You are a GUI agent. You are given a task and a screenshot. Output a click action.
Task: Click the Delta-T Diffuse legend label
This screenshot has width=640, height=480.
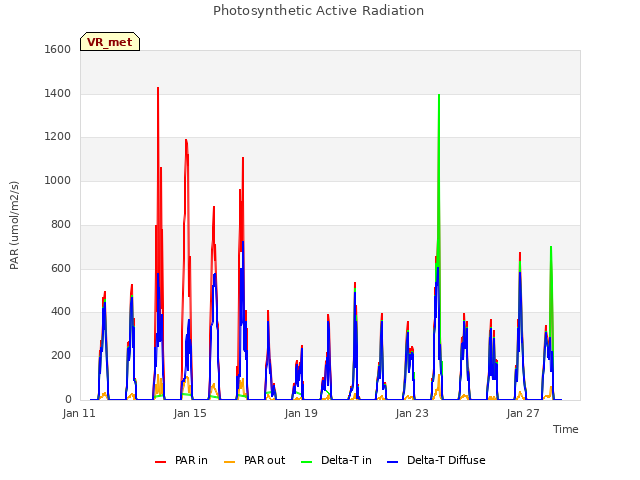click(x=446, y=460)
